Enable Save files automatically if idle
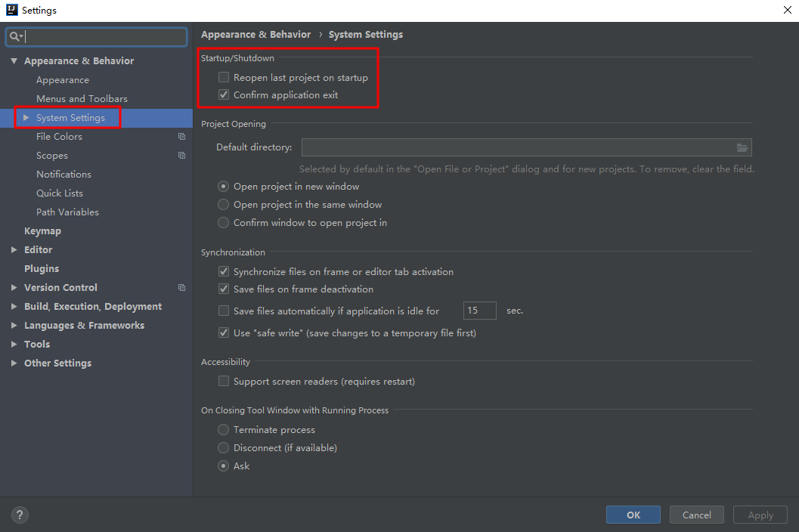Viewport: 799px width, 532px height. tap(223, 311)
